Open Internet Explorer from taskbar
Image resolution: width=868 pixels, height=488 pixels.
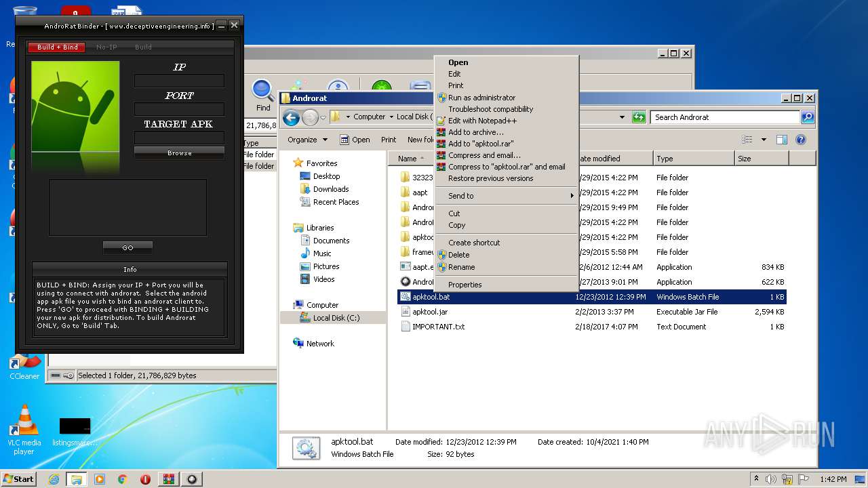54,479
